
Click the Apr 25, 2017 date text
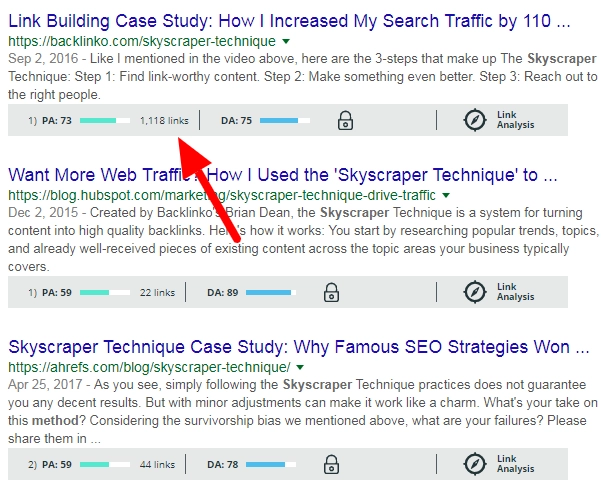tap(45, 385)
